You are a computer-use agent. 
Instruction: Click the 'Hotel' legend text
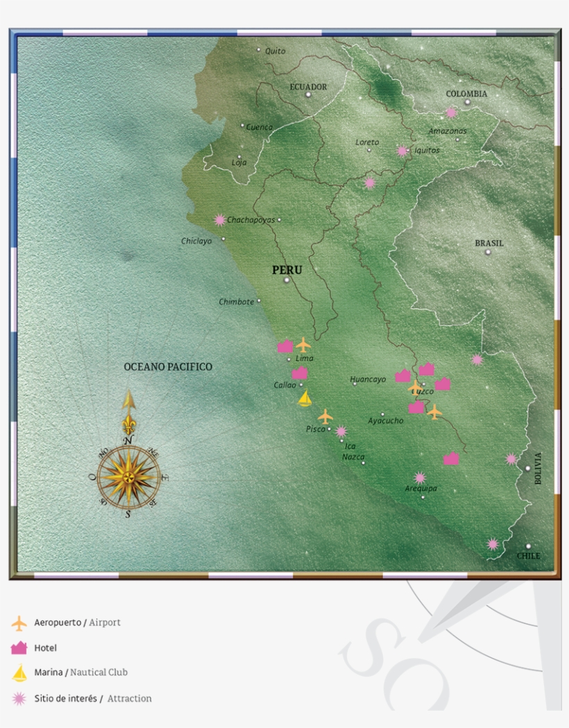point(45,648)
